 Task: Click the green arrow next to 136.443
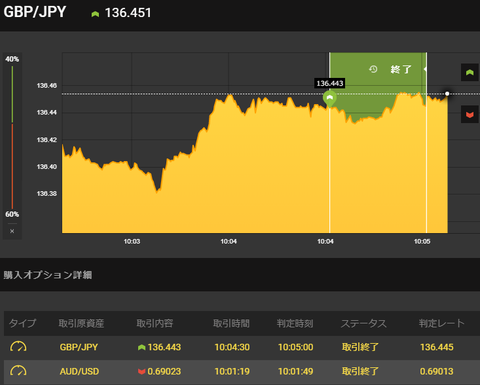point(142,347)
